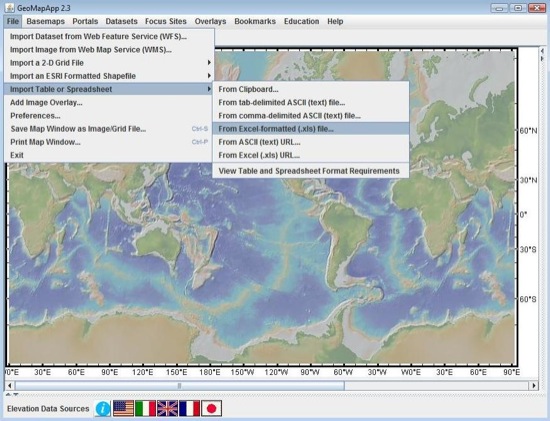Click the United Kingdom flag icon
Screen dimensions: 550x421
point(168,409)
